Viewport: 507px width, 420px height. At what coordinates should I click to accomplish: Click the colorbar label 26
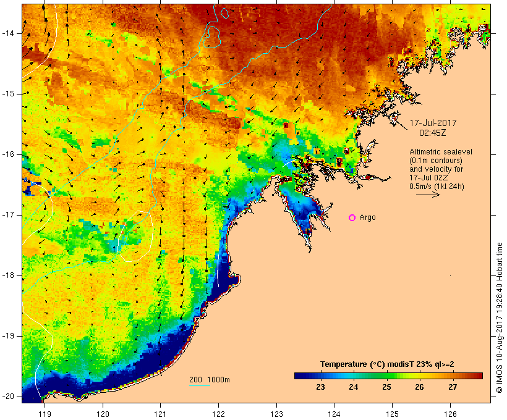419,387
